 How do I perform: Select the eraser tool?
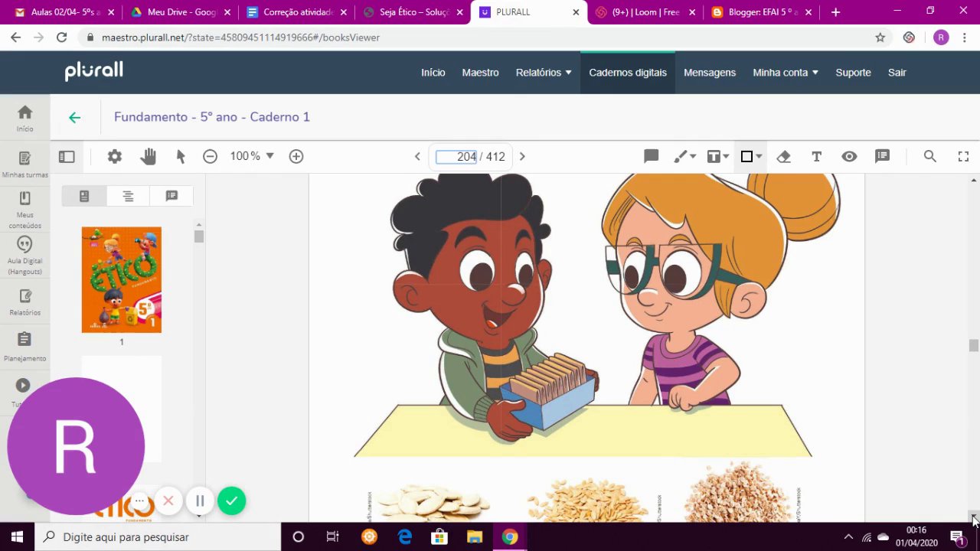click(x=783, y=156)
